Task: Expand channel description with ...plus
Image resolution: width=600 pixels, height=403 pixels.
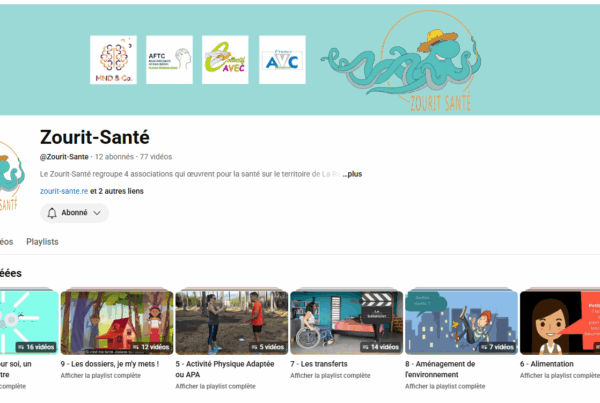Action: click(352, 174)
